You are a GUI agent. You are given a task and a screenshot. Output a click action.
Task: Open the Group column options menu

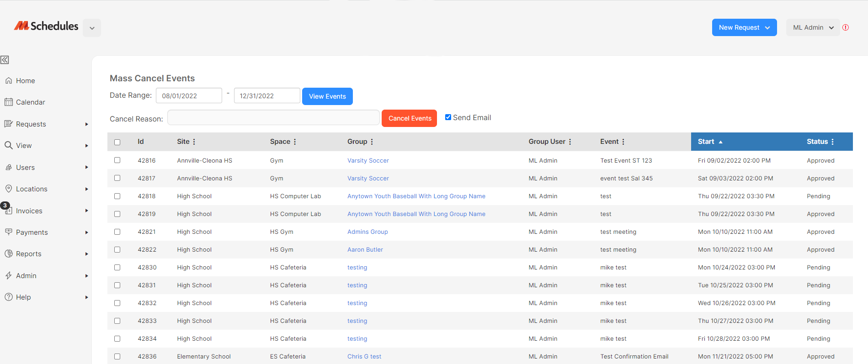coord(372,142)
